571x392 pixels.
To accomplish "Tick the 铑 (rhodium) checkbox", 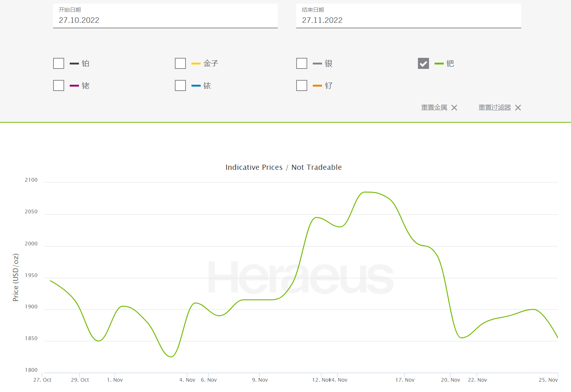I will (x=59, y=85).
